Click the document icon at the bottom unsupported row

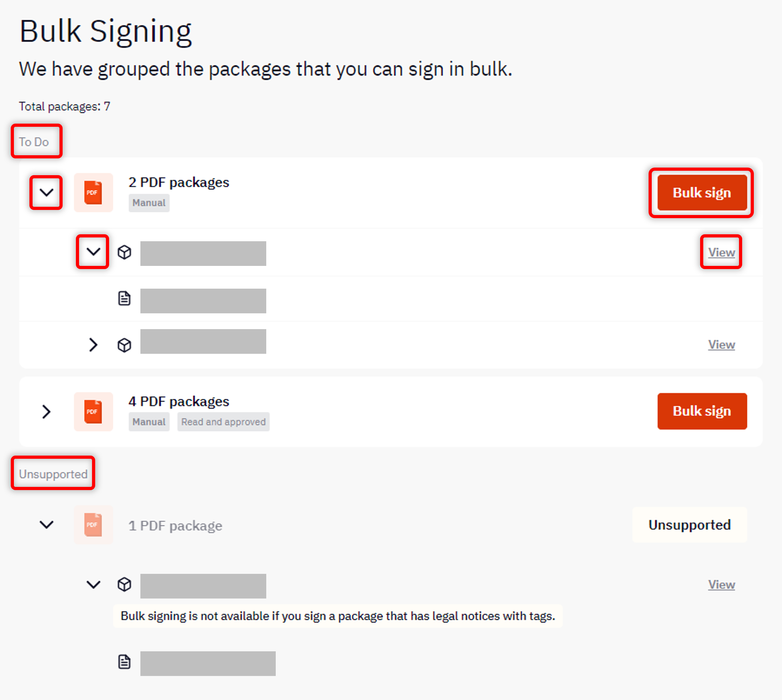[x=124, y=662]
